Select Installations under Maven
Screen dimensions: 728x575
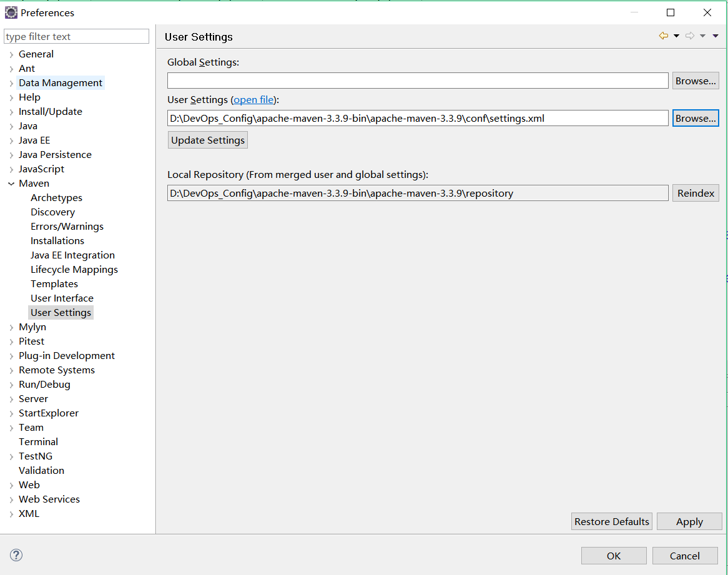(57, 241)
